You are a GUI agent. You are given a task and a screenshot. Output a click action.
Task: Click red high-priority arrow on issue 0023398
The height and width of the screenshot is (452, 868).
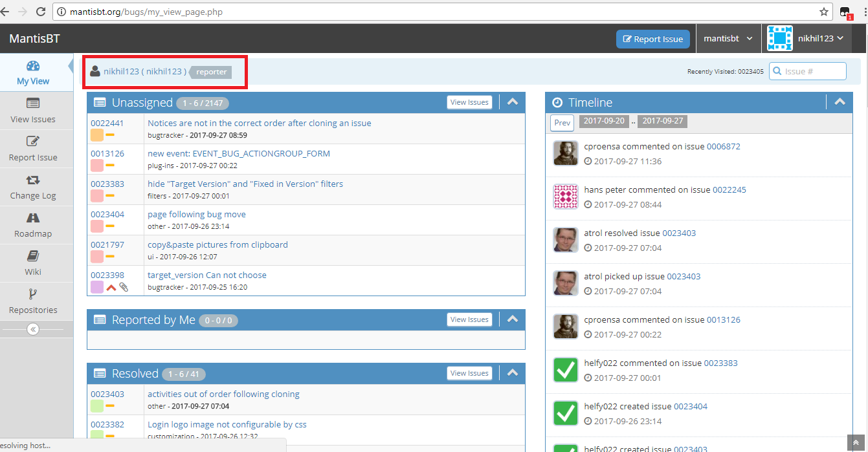click(x=111, y=288)
